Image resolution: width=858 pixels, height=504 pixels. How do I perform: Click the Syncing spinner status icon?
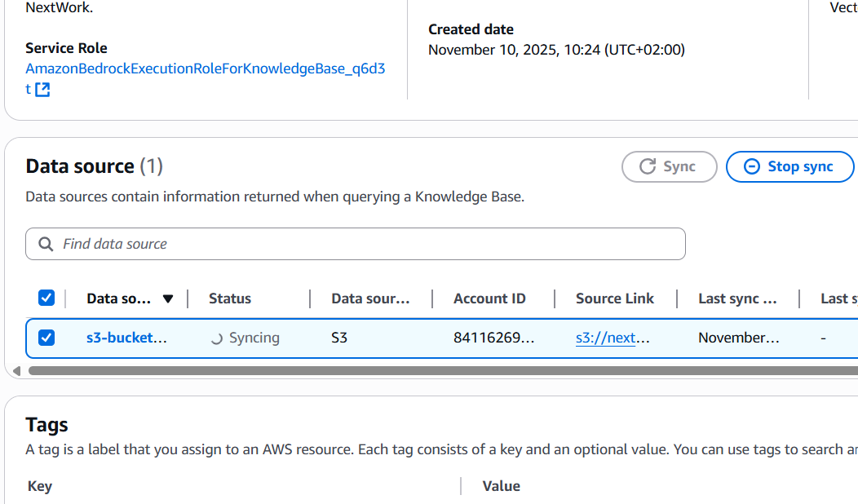216,338
